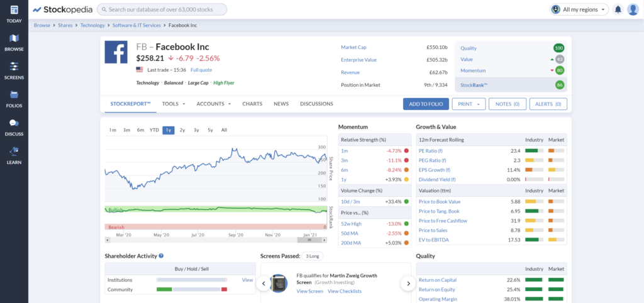
Task: Select the 3m chart range
Action: pyautogui.click(x=126, y=130)
